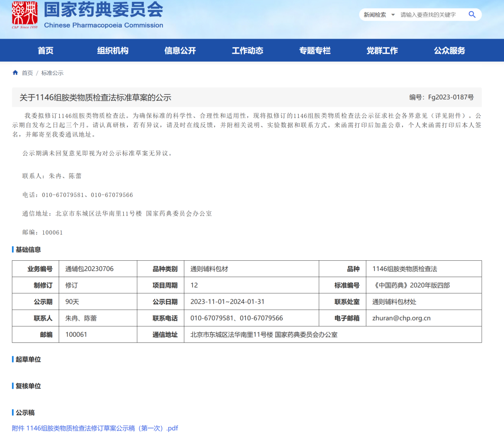Click the 联系人: 朱冉、陈蕾 body line
This screenshot has width=504, height=439.
(x=52, y=176)
